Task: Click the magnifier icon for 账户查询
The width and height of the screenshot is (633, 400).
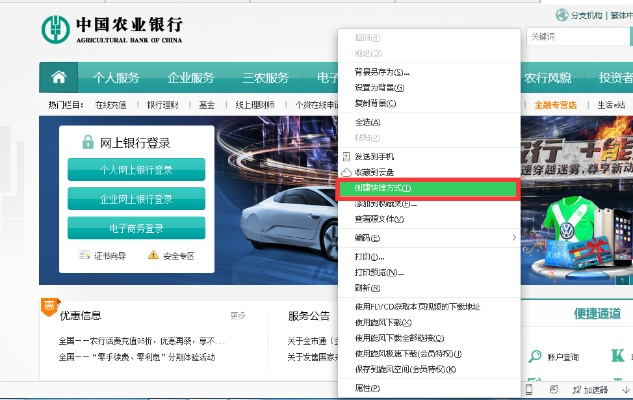Action: point(535,356)
